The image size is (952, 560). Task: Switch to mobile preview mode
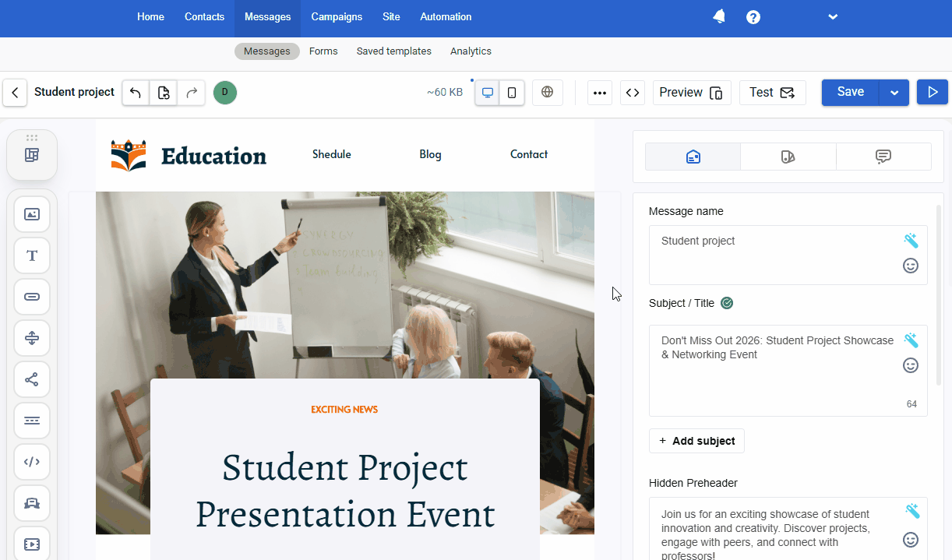[x=512, y=93]
